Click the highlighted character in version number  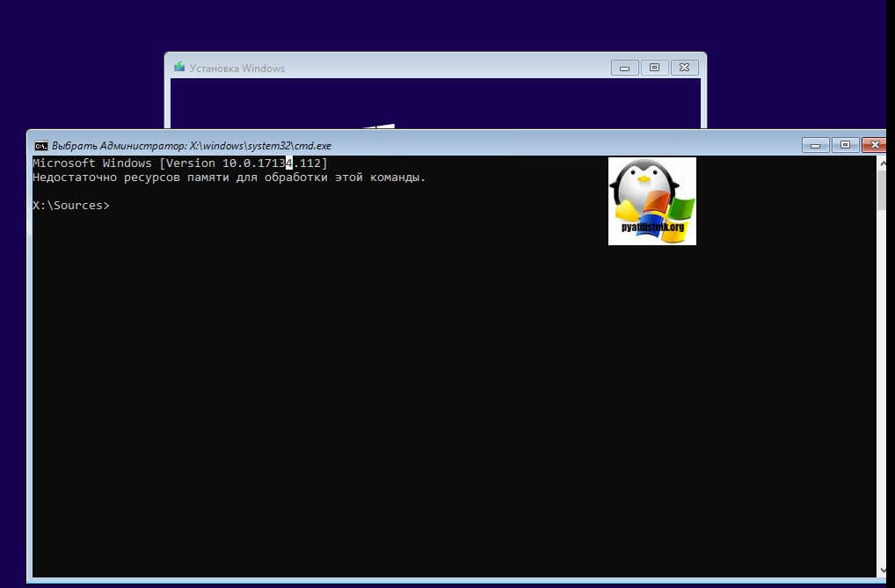click(x=288, y=163)
